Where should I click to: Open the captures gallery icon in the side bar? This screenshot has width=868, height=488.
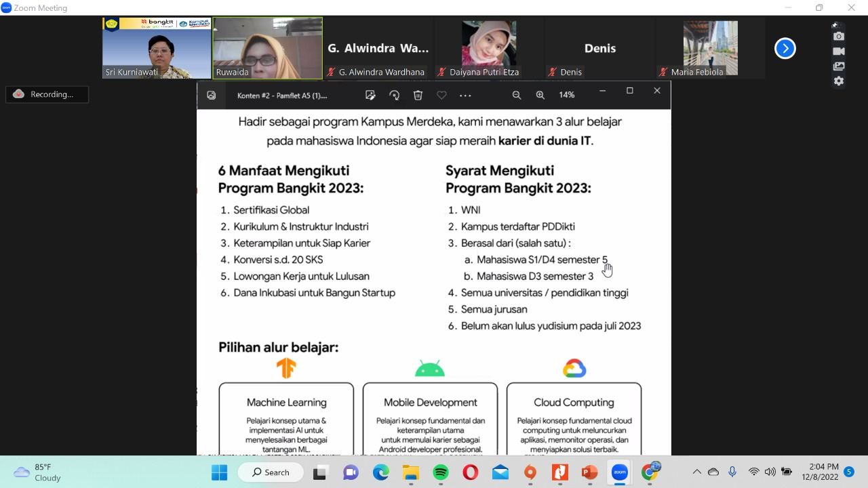[x=839, y=66]
